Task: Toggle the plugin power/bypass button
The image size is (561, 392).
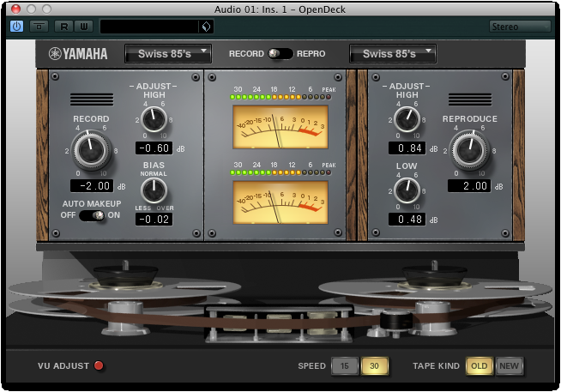Action: 17,27
